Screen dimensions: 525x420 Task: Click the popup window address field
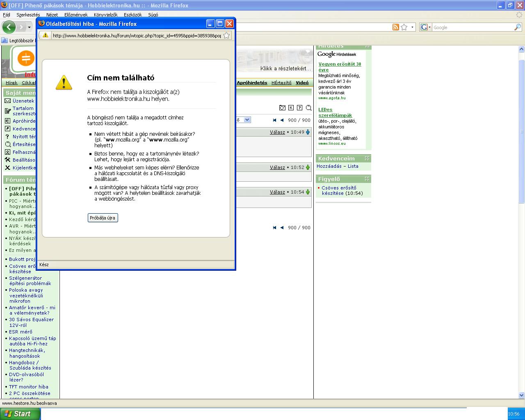click(x=137, y=35)
